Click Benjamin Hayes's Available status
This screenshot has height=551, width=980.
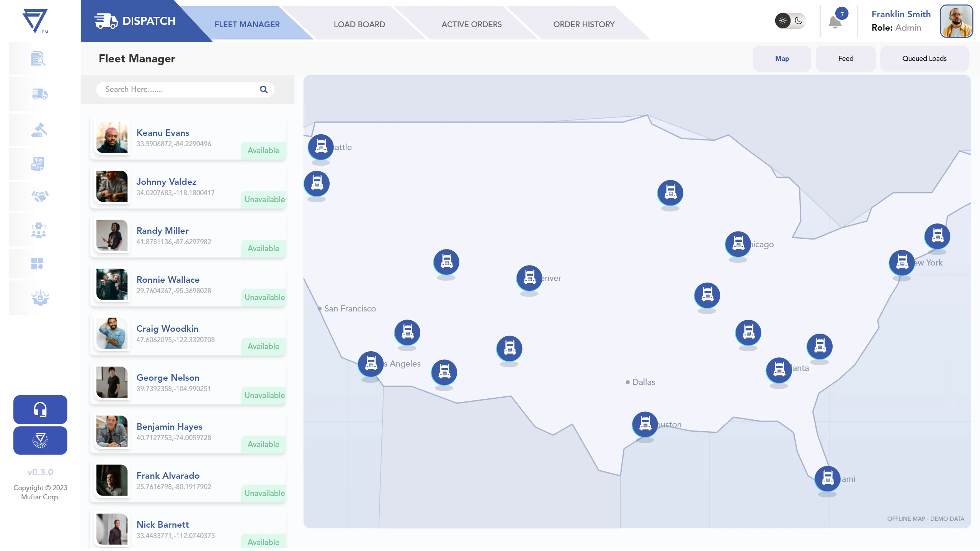tap(263, 444)
